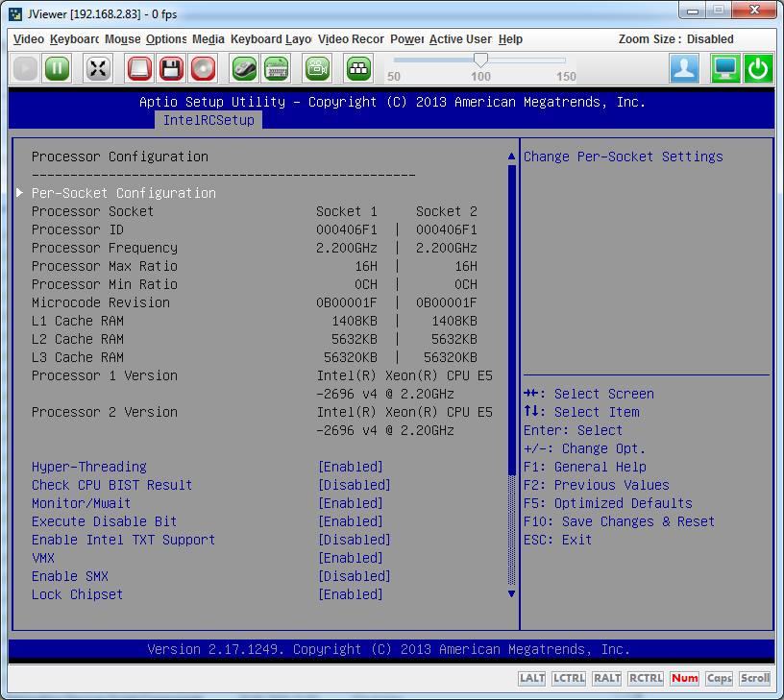784x700 pixels.
Task: Change Enable Intel TXT Support [Disabled] option
Action: [354, 540]
